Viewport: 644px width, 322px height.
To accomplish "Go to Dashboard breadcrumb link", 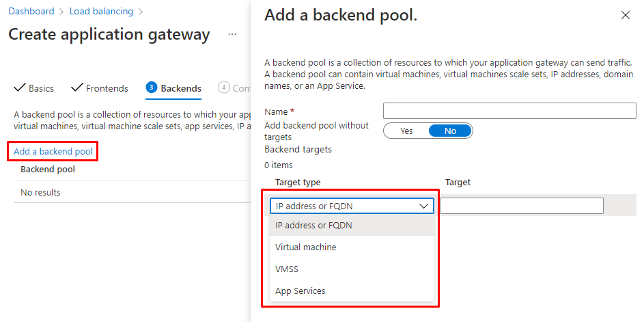I will [x=31, y=12].
